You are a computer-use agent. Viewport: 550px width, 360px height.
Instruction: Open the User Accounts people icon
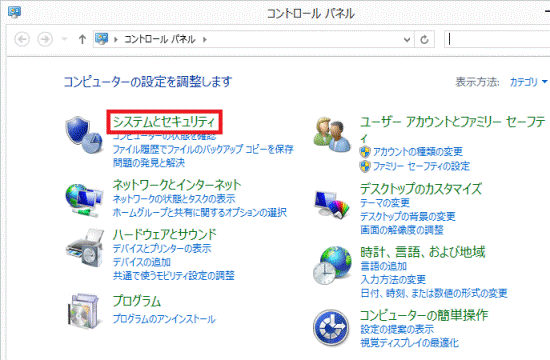tap(332, 135)
